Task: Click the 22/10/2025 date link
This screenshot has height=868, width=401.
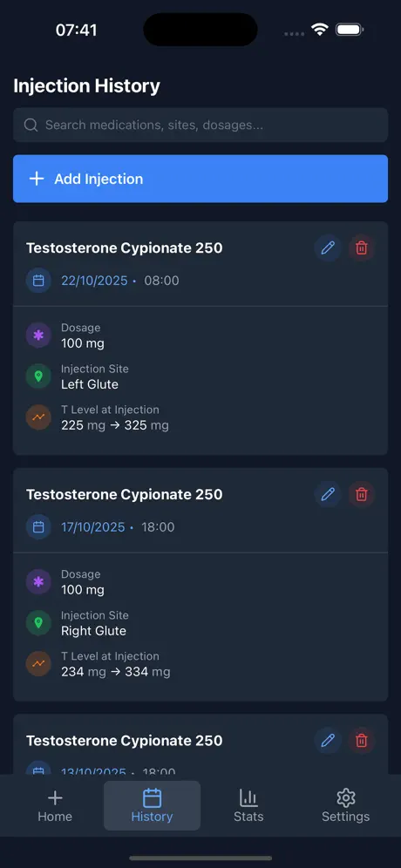Action: pyautogui.click(x=94, y=281)
